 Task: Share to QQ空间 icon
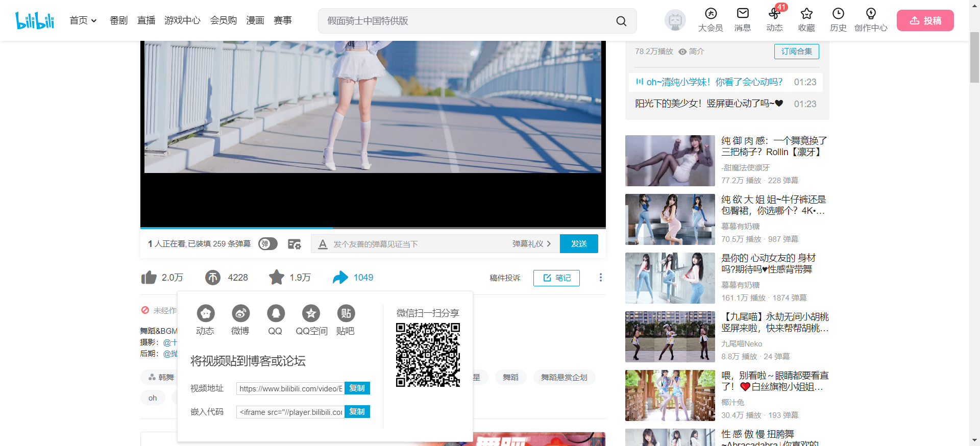pos(311,320)
